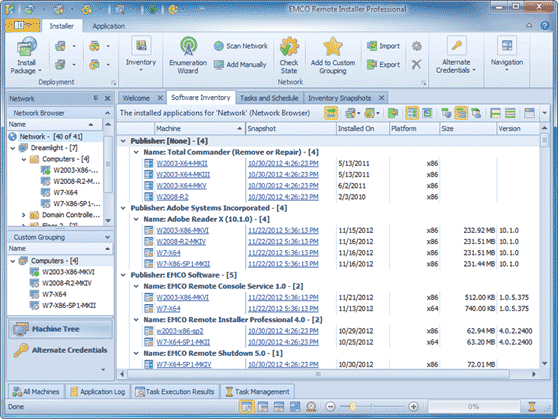Click the delete X icon in Network group
Screen dimensions: 558x419
coord(416,64)
